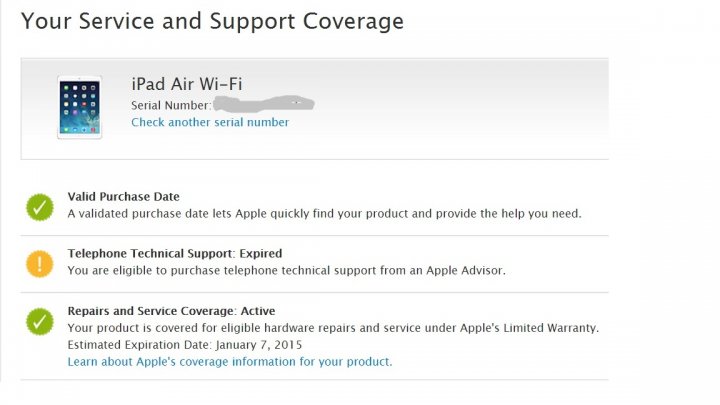Image resolution: width=720 pixels, height=405 pixels.
Task: Click the Active status word
Action: 258,311
